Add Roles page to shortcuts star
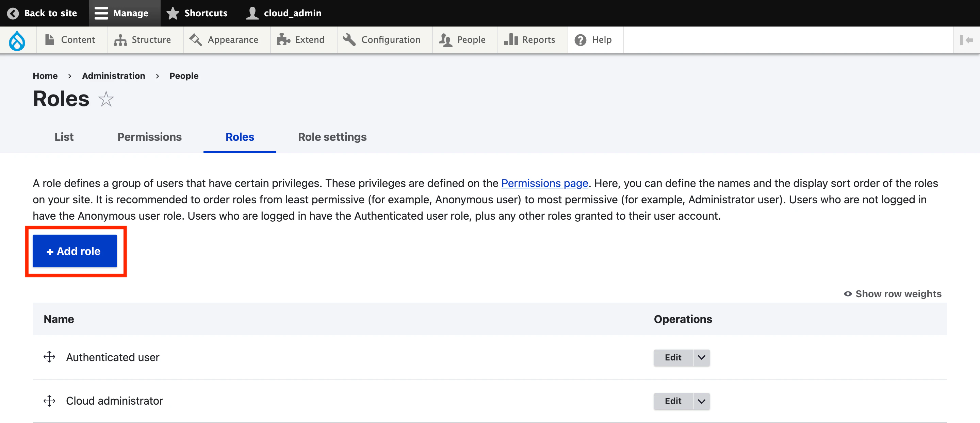 point(106,99)
